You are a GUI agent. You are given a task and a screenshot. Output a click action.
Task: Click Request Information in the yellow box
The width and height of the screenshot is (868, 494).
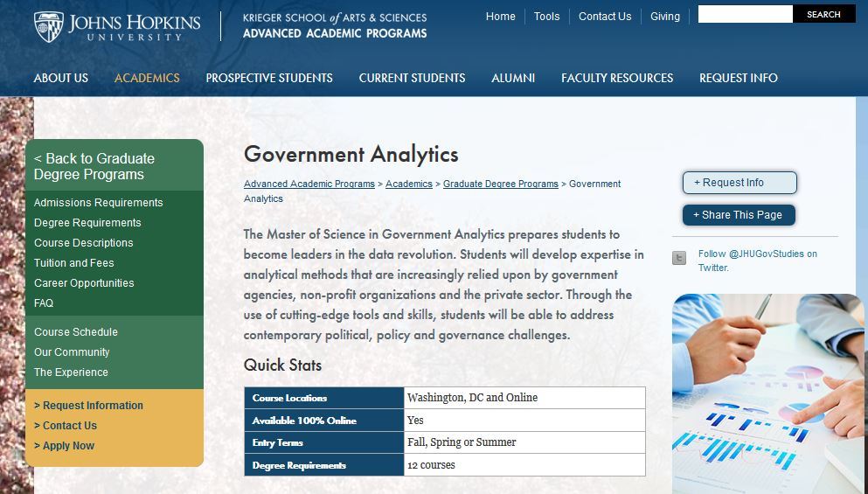[88, 406]
